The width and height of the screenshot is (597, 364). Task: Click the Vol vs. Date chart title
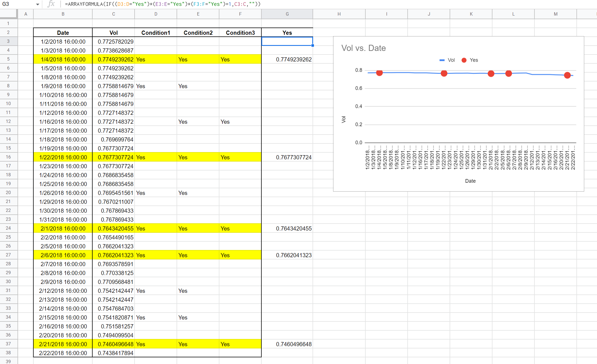[x=363, y=48]
